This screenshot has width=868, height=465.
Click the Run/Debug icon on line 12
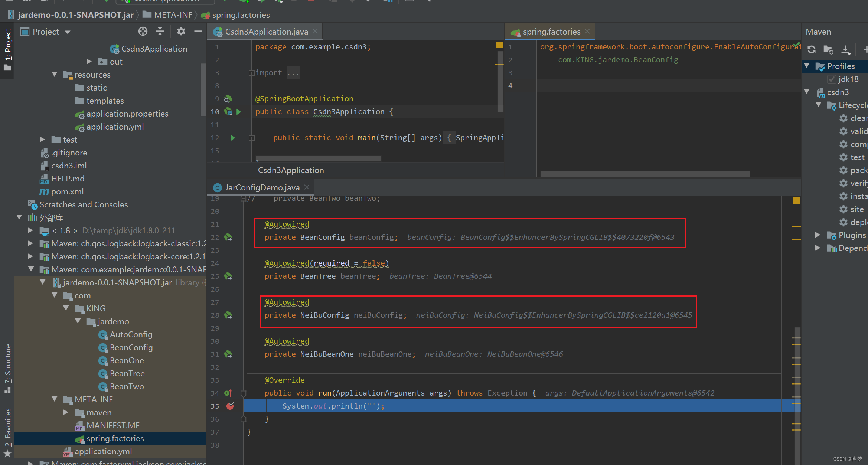click(x=232, y=137)
